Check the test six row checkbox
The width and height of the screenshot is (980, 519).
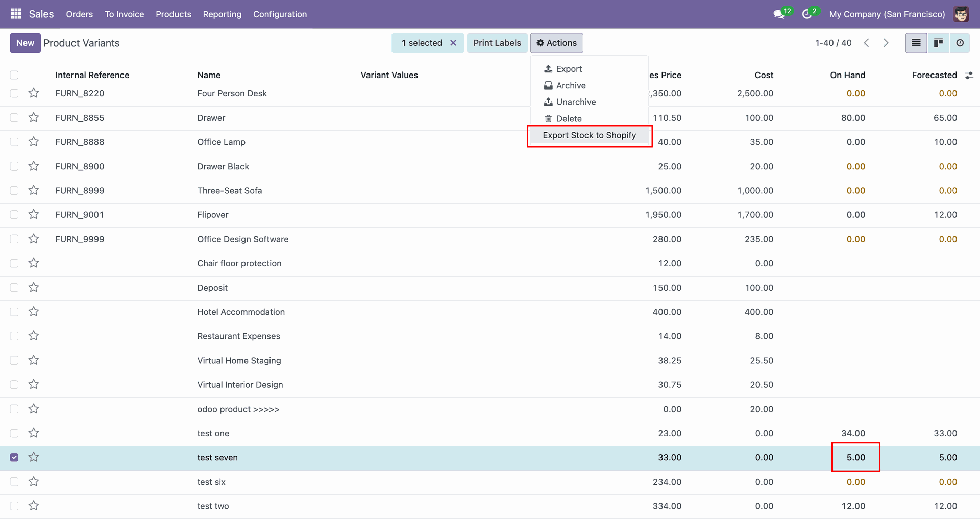14,482
